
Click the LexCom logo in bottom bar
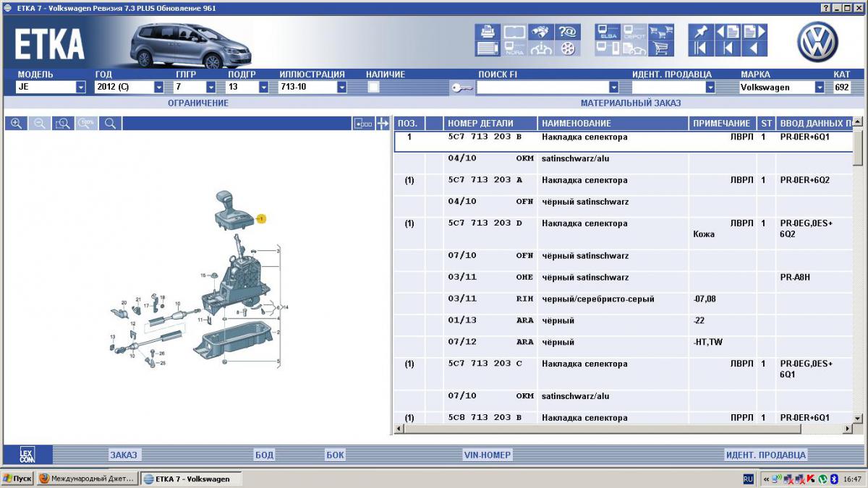[27, 455]
